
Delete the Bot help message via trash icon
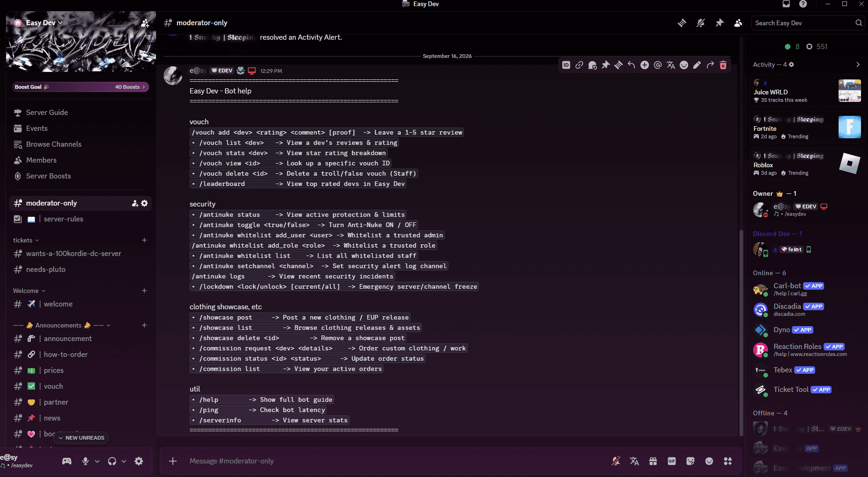pyautogui.click(x=723, y=65)
